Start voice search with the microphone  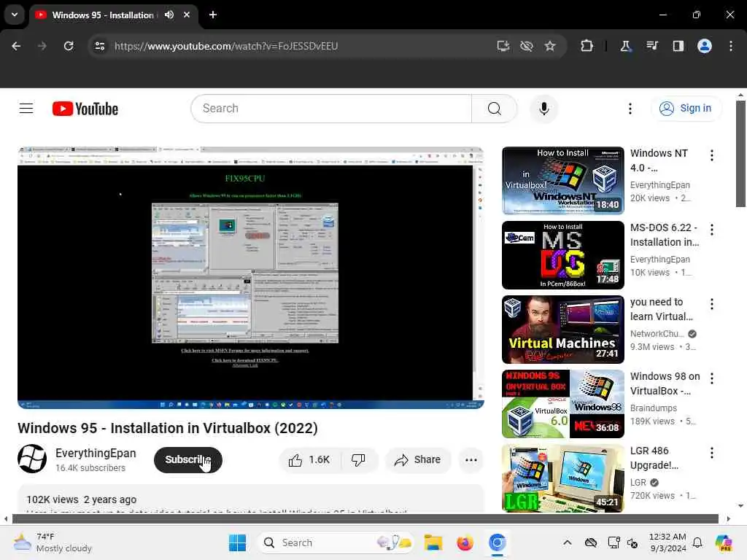543,109
